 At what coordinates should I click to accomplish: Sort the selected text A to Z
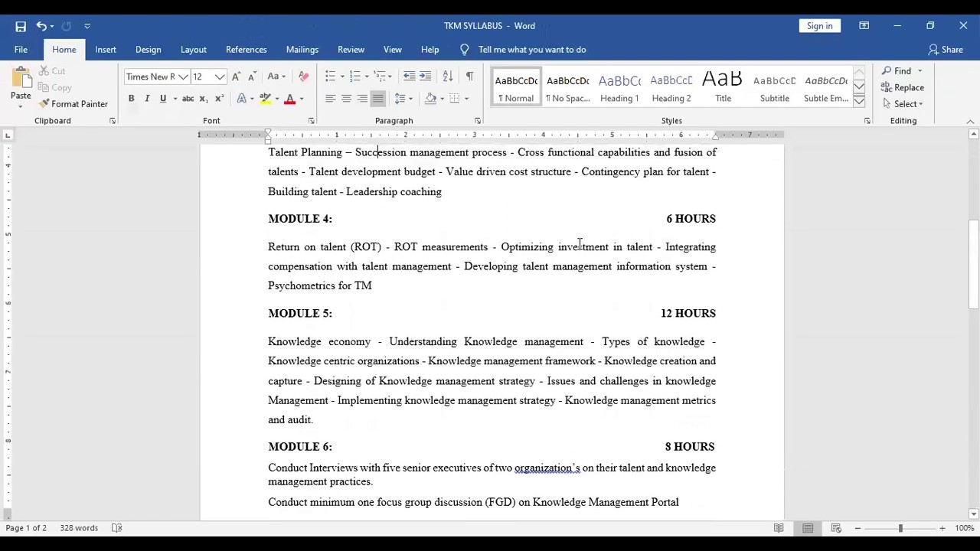tap(448, 77)
